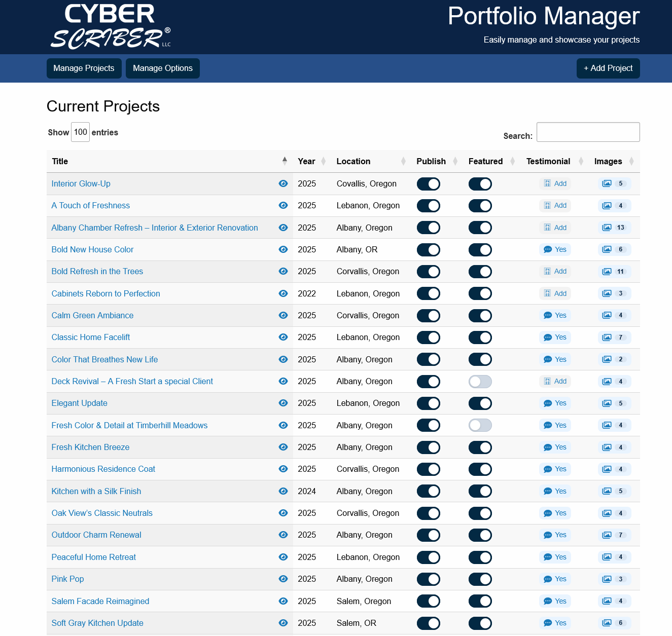Enable Featured for Deck Revival project
Screen dimensions: 672x636
tap(480, 382)
